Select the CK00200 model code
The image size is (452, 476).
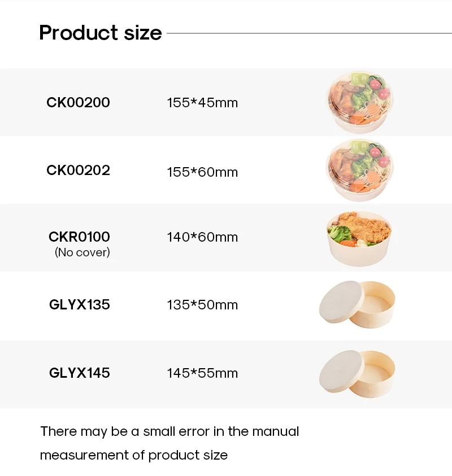point(78,102)
